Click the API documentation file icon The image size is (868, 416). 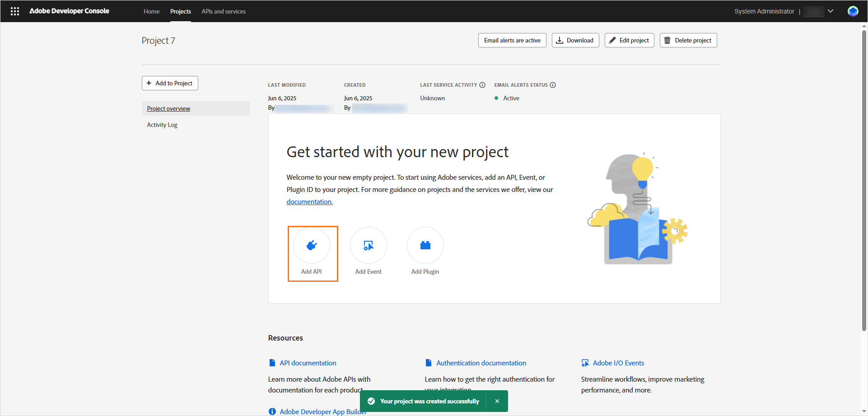coord(272,363)
